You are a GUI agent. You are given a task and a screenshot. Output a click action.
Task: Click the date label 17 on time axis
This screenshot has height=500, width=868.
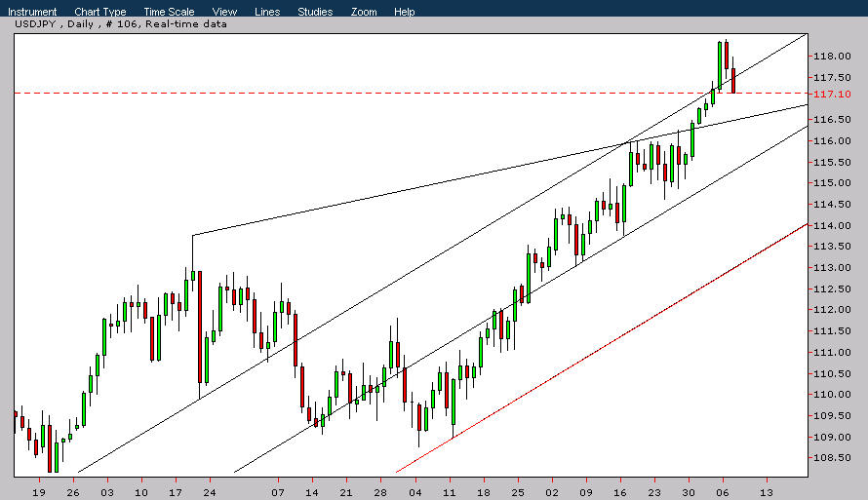[x=176, y=493]
